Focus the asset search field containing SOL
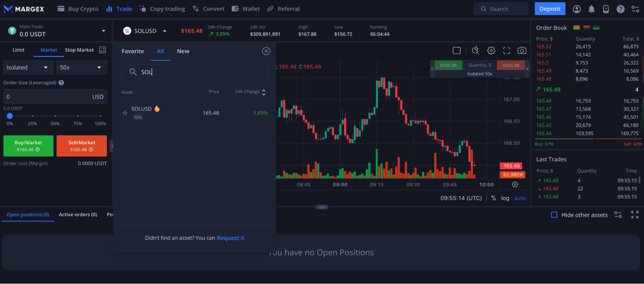The image size is (644, 284). (x=195, y=72)
